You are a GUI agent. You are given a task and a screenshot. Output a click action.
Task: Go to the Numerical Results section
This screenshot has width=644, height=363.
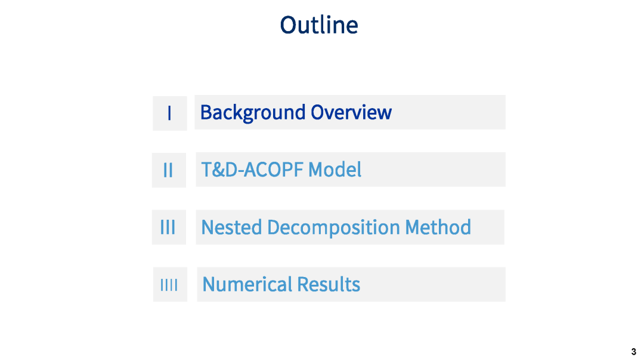tap(351, 284)
